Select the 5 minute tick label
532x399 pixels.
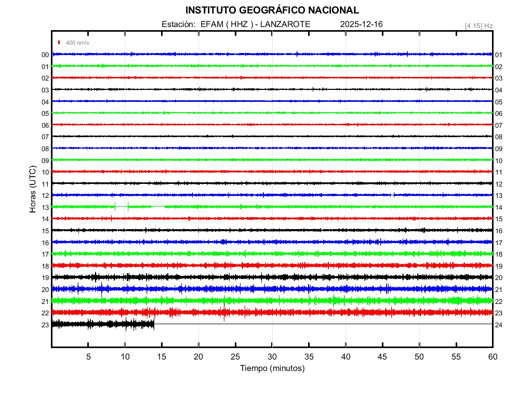tap(88, 356)
